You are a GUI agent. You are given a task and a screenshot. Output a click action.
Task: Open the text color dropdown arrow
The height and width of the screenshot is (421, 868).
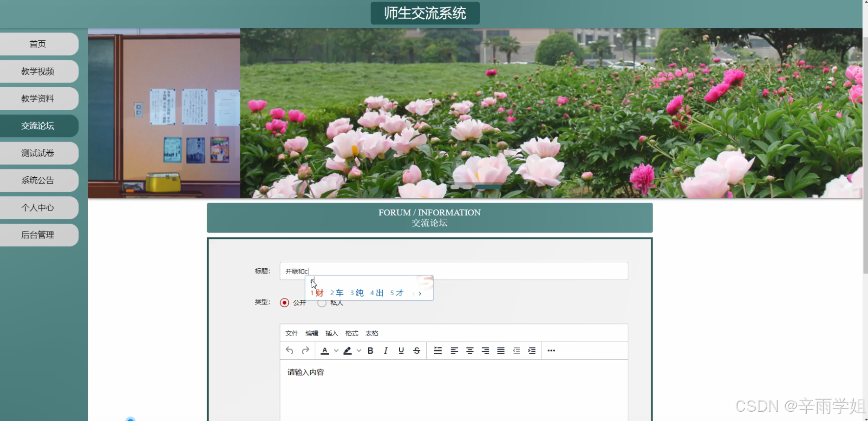point(336,350)
